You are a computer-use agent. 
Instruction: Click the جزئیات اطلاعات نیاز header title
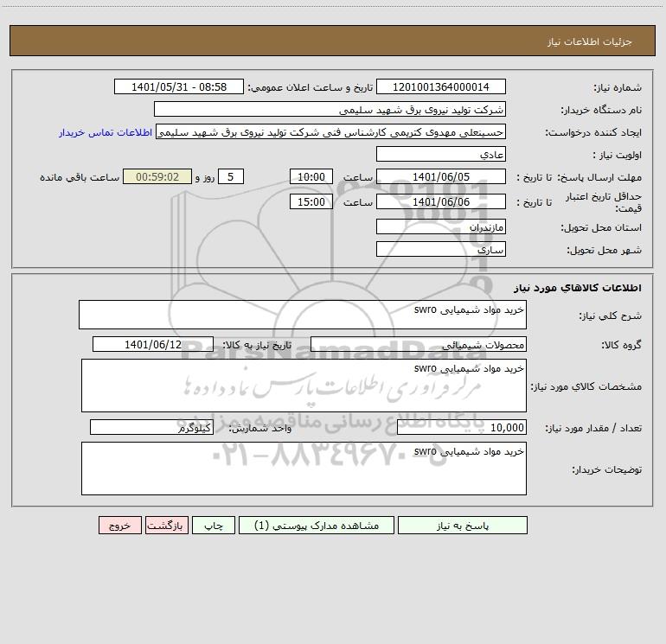pyautogui.click(x=590, y=41)
